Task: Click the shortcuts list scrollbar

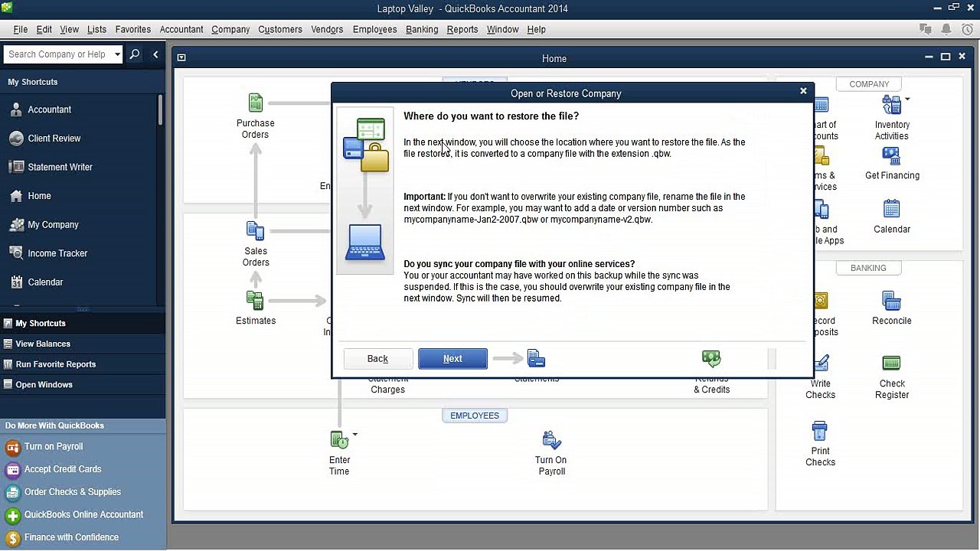Action: (x=160, y=109)
